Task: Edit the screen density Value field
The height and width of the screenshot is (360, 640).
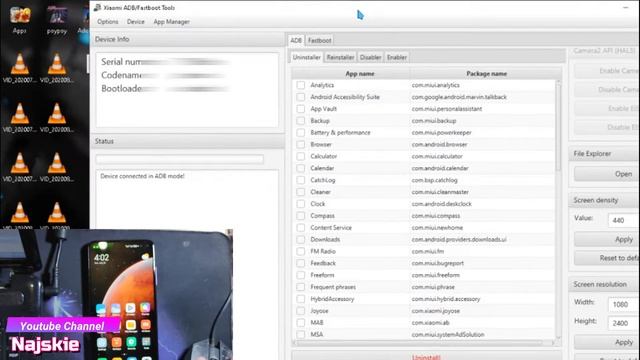Action: click(x=624, y=220)
